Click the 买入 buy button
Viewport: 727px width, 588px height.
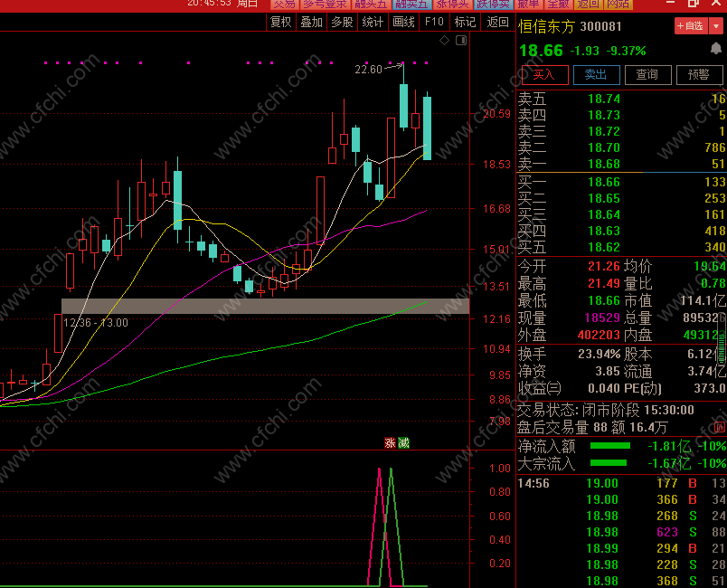pos(544,75)
